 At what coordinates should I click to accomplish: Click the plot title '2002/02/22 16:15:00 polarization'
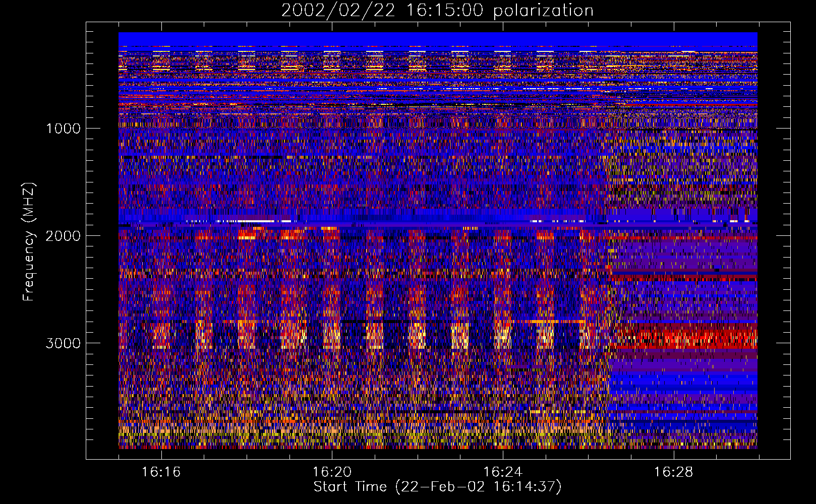[x=437, y=11]
